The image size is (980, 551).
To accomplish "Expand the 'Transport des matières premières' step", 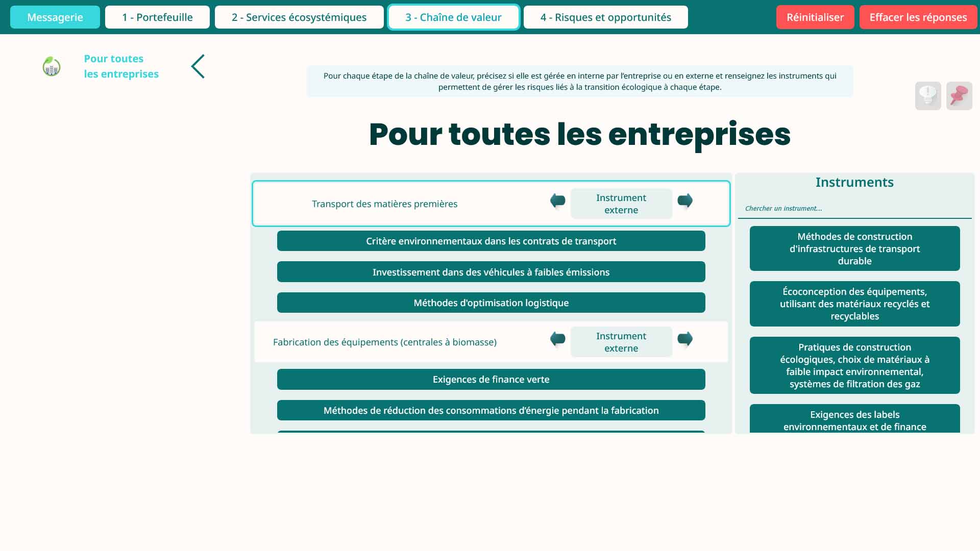I will point(385,204).
